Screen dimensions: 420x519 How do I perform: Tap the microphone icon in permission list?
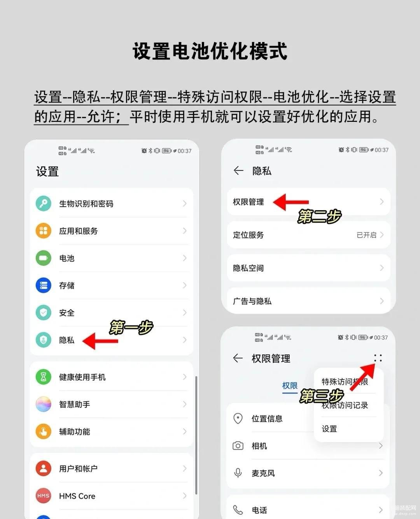click(238, 473)
